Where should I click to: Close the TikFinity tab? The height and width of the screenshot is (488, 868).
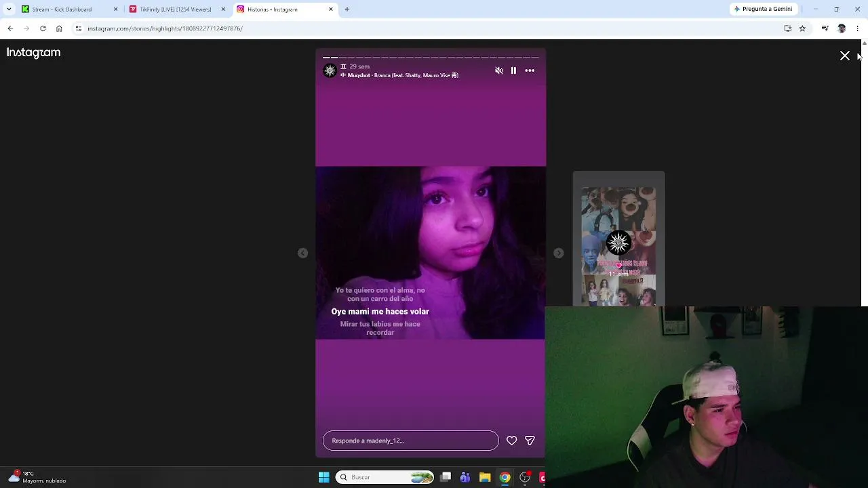[x=223, y=9]
